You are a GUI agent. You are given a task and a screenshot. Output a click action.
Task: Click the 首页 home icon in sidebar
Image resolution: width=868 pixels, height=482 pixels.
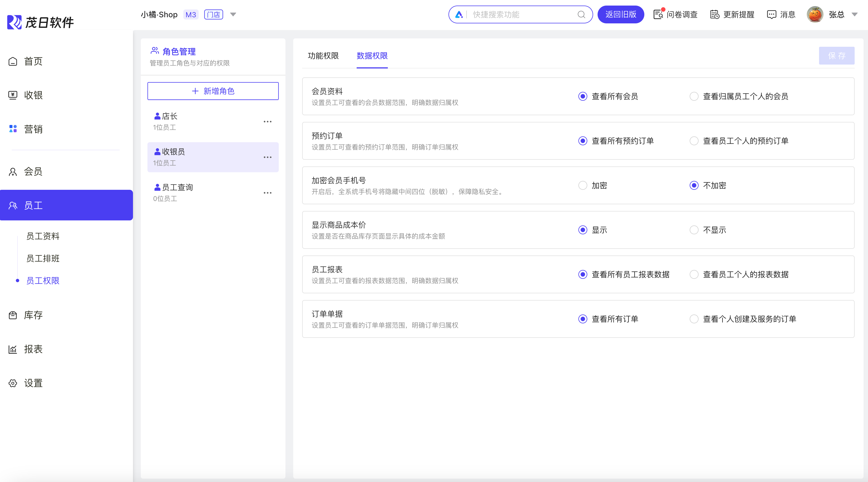pos(13,61)
